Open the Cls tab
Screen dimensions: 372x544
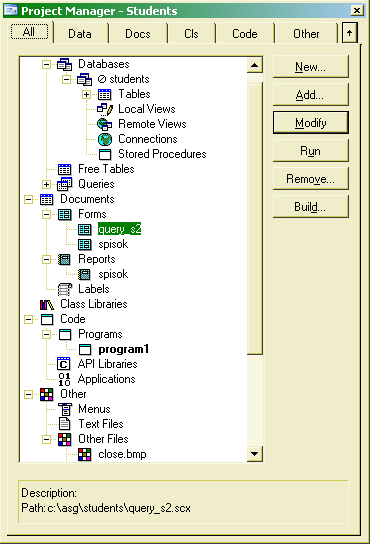coord(191,34)
